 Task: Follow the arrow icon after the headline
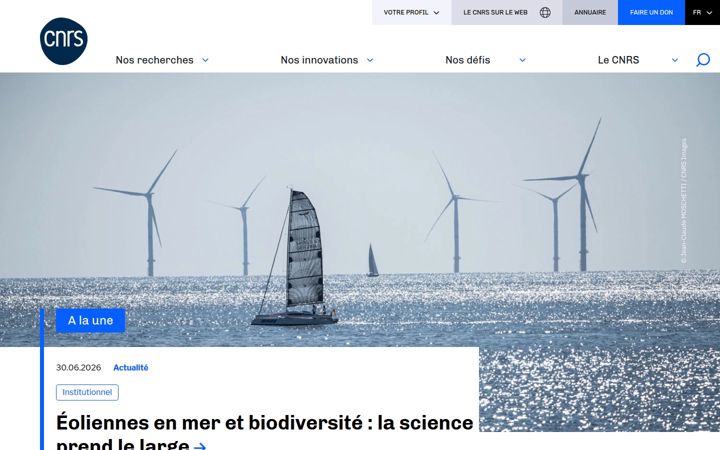[x=200, y=445]
